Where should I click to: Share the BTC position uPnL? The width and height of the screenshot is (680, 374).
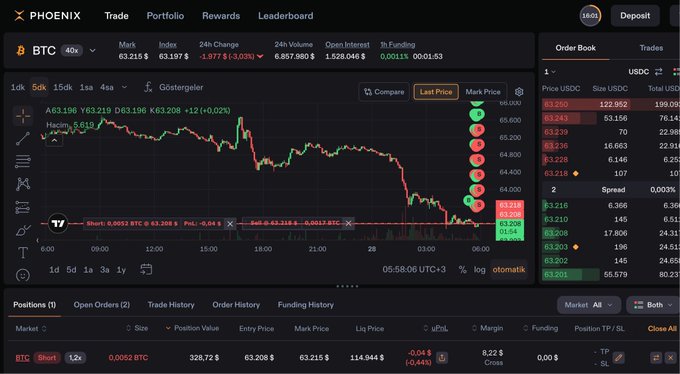(442, 358)
